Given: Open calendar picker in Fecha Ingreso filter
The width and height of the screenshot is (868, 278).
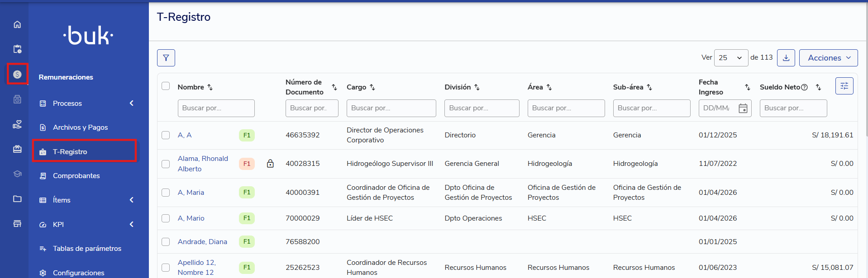Looking at the screenshot, I should click(743, 108).
